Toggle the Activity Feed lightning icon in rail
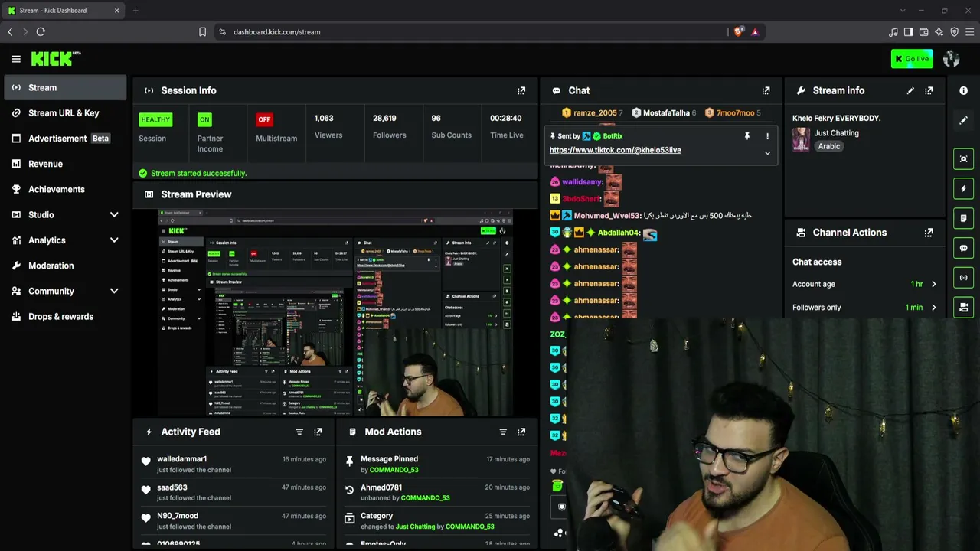 coord(964,189)
